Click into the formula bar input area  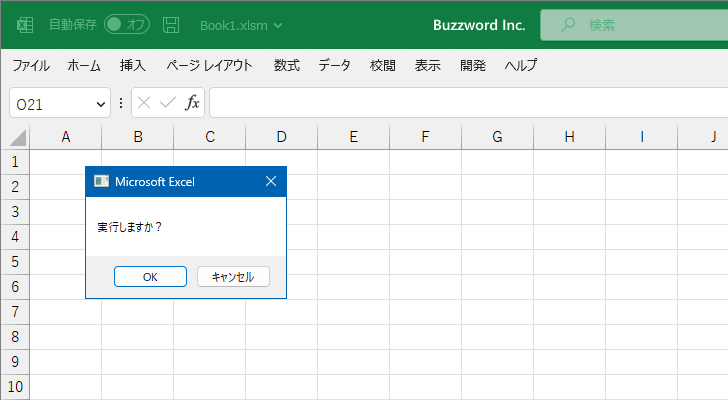(x=468, y=103)
